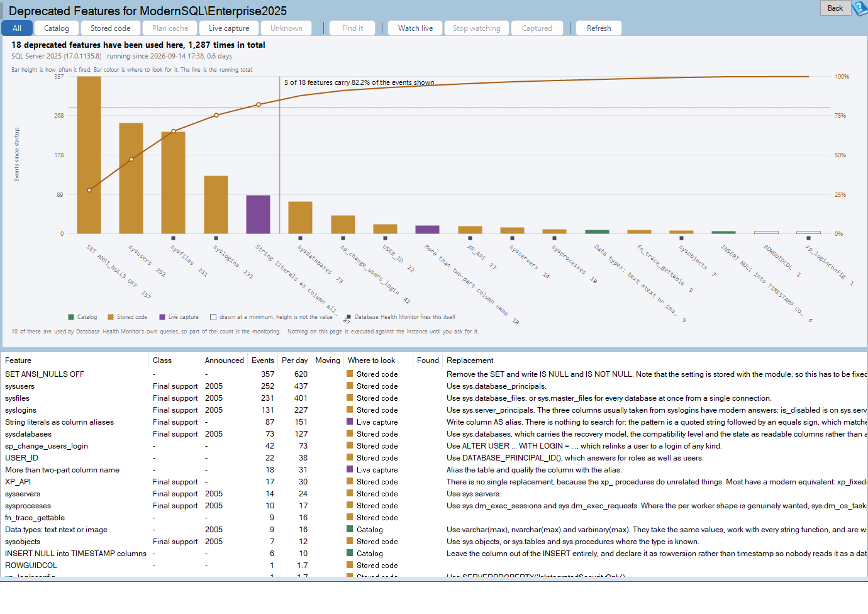This screenshot has width=868, height=614.
Task: Select the sysdatabases feature row
Action: coord(434,434)
